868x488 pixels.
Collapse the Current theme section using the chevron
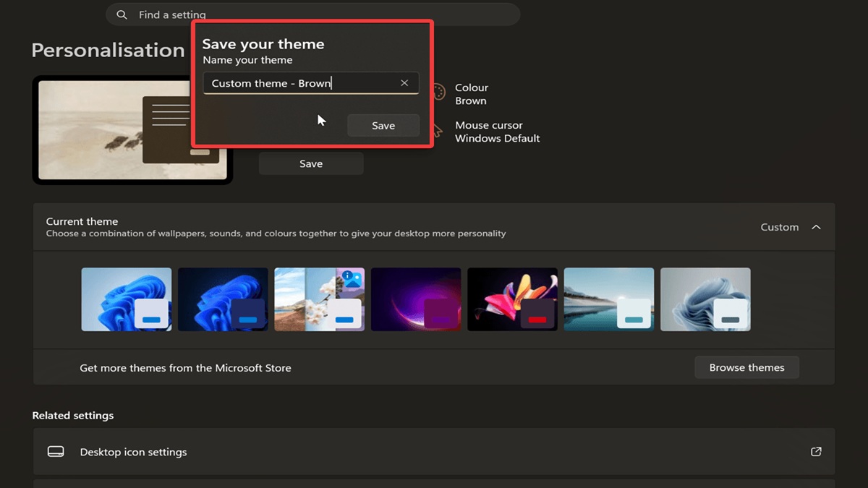pyautogui.click(x=816, y=227)
